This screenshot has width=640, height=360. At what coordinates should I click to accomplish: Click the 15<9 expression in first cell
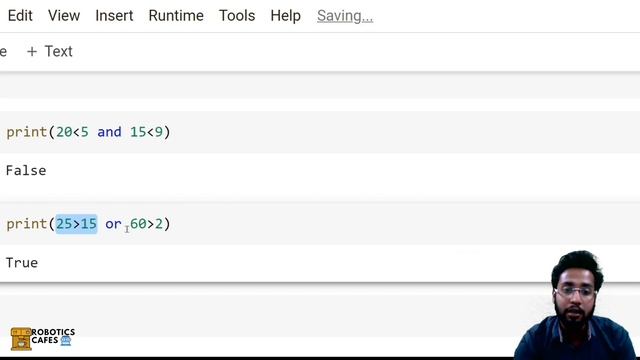click(146, 132)
